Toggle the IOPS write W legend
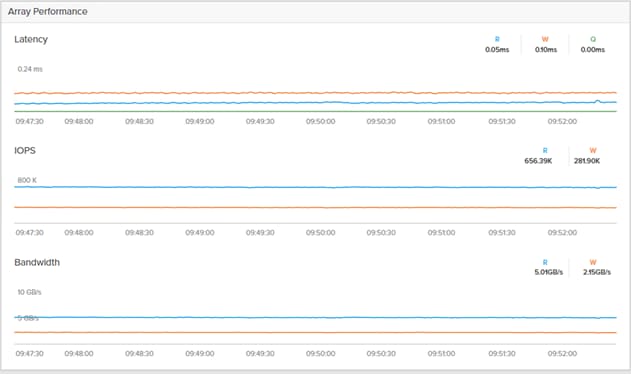This screenshot has height=374, width=631. coord(587,156)
